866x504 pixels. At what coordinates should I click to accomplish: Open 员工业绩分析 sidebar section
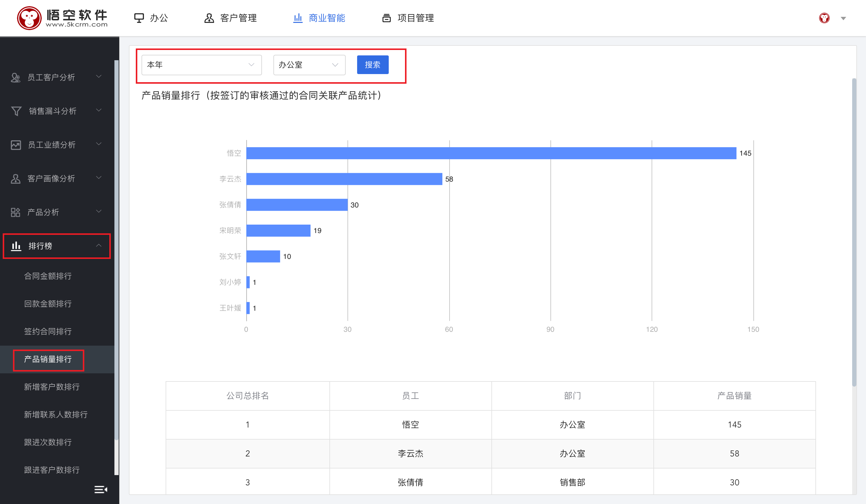tap(57, 145)
